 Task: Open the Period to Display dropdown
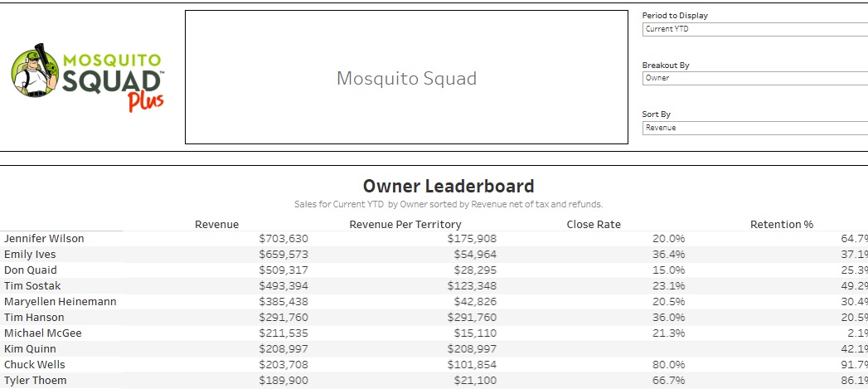(754, 29)
